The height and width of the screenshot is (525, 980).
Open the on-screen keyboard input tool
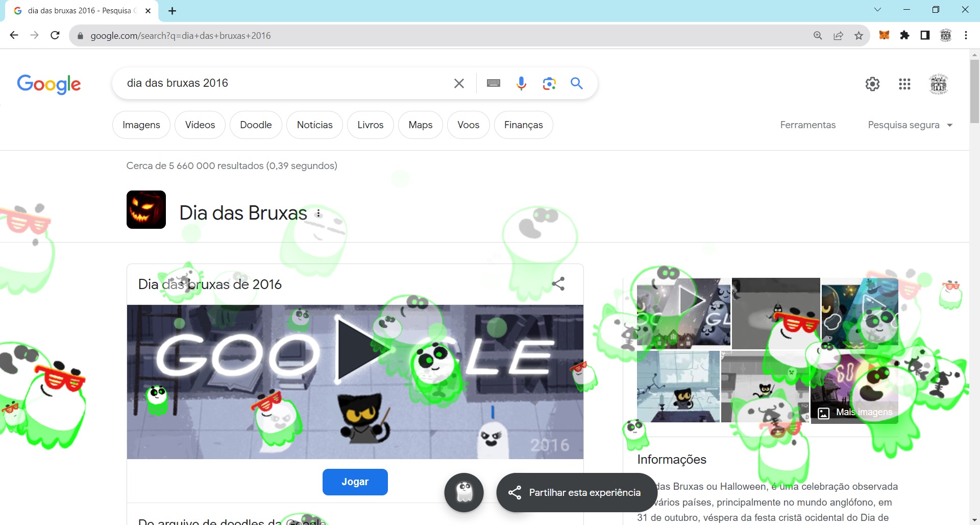pos(494,83)
